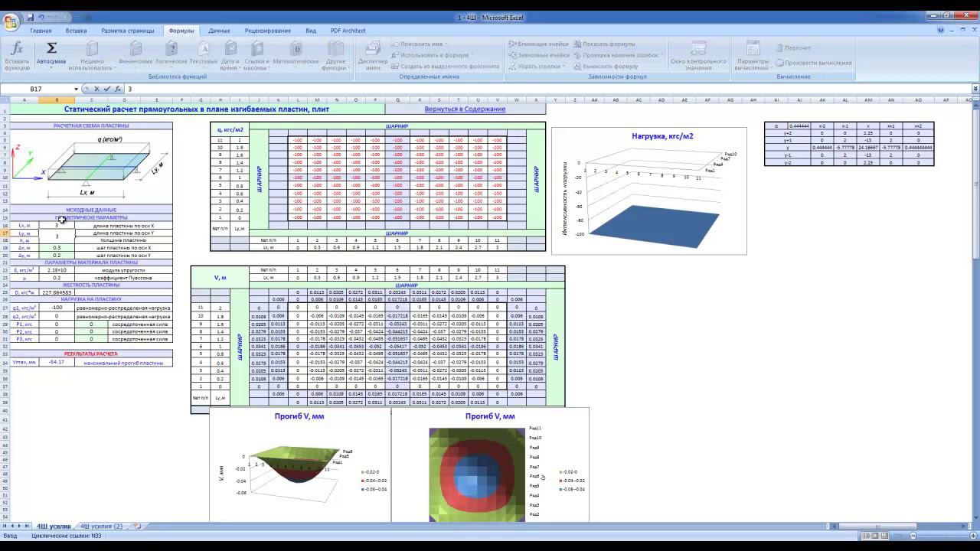The height and width of the screenshot is (551, 980).
Task: Open the Recently Used (Недавно использовались) functions
Action: pos(91,56)
